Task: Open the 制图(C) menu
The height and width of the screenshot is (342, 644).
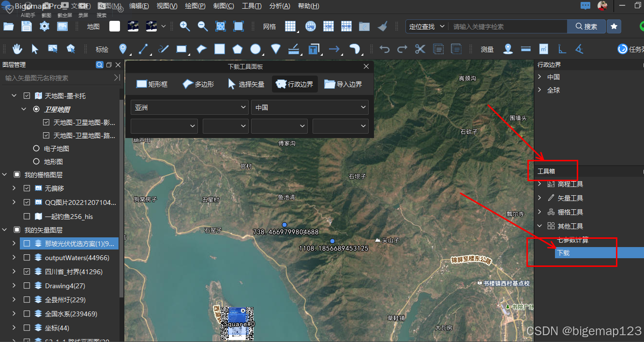Action: click(224, 6)
